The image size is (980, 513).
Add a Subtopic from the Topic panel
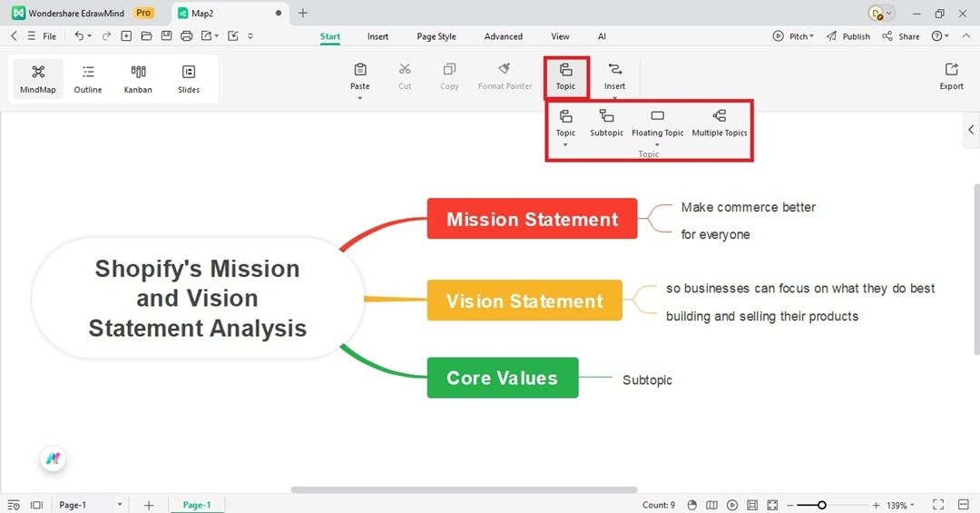(606, 123)
